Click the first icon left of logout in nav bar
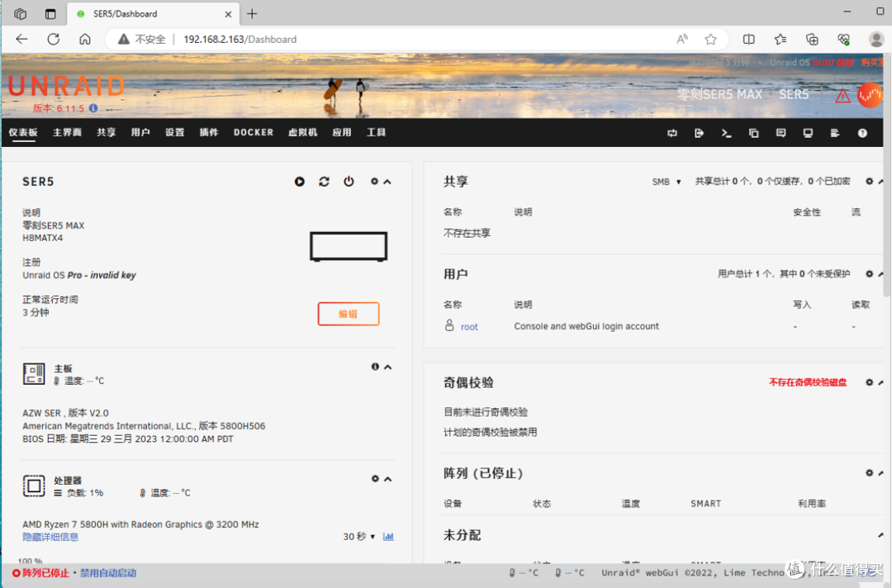Viewport: 892px width, 588px height. click(672, 133)
